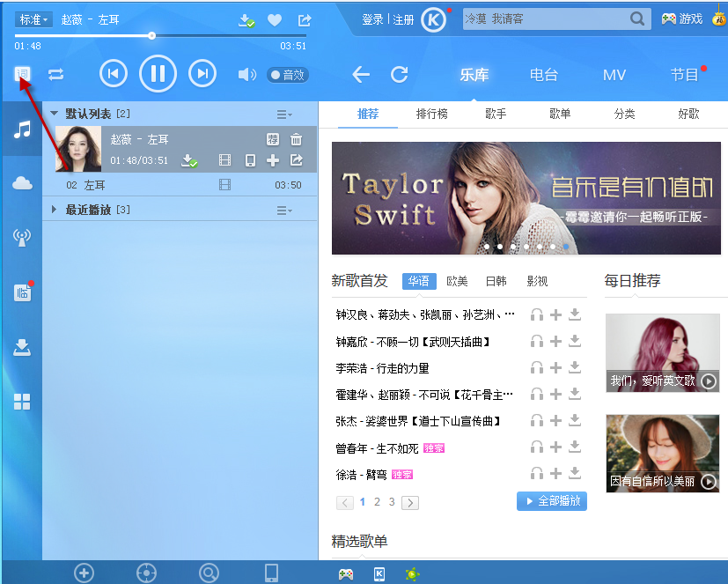728x584 pixels.
Task: Open the apps grid sidebar icon
Action: click(22, 402)
